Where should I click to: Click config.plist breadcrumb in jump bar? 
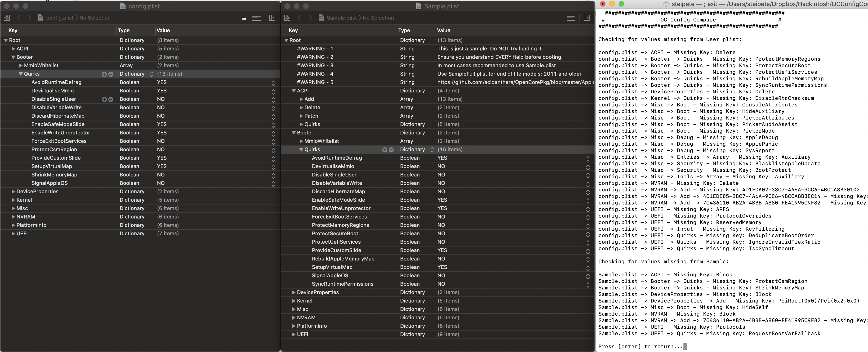(x=60, y=18)
